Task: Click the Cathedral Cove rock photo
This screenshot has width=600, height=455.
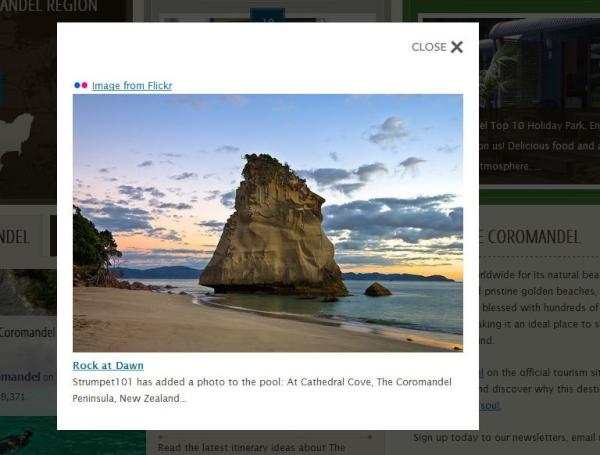Action: coord(268,223)
